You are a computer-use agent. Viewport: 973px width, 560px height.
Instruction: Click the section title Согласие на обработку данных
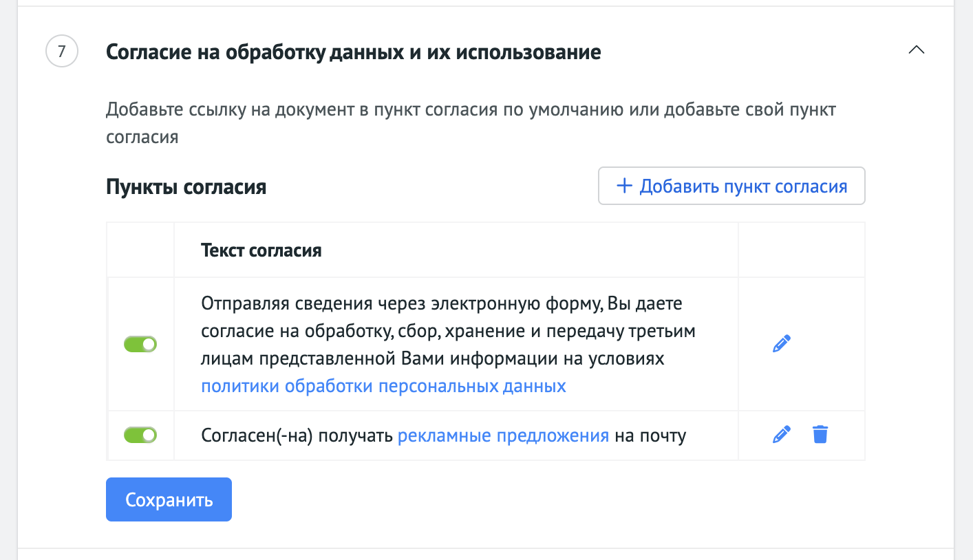[354, 52]
